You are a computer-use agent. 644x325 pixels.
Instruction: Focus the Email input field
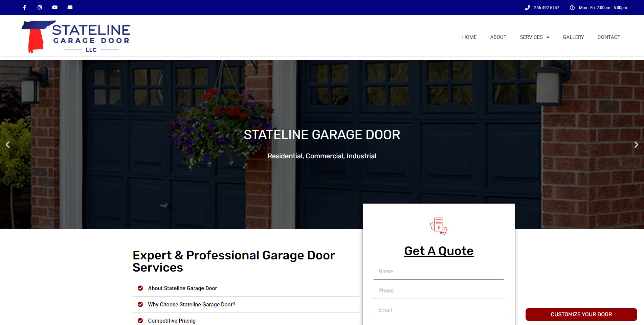click(439, 310)
